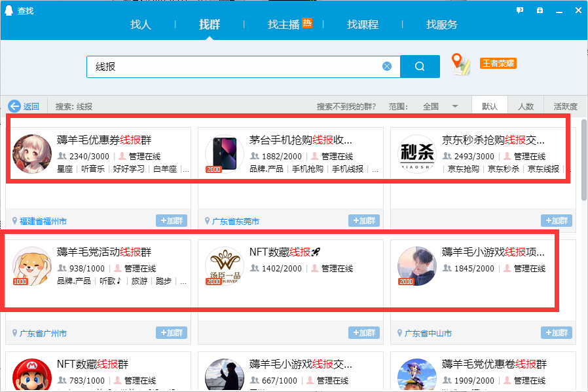Image resolution: width=588 pixels, height=392 pixels.
Task: Click the 王者荣耀 orange tag
Action: pos(498,63)
